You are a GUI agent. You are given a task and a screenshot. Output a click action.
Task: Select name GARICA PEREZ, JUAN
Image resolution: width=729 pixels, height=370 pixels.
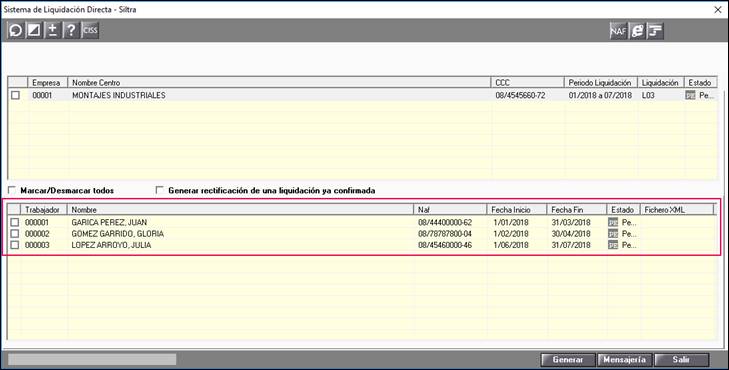(109, 222)
